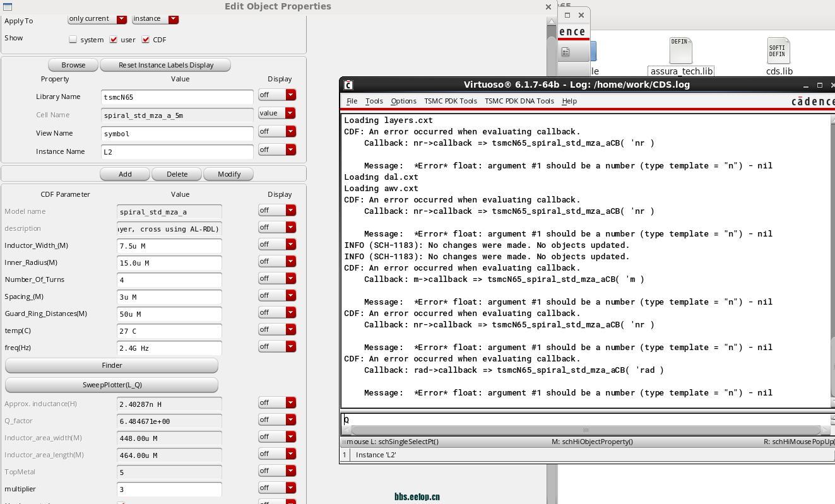Click the Instance Name field showing L2
The image size is (835, 504).
click(177, 151)
